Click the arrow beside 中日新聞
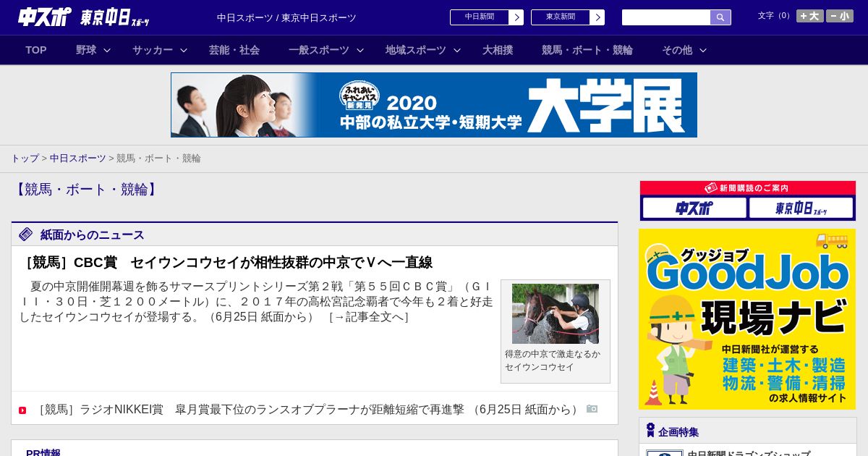 tap(516, 17)
